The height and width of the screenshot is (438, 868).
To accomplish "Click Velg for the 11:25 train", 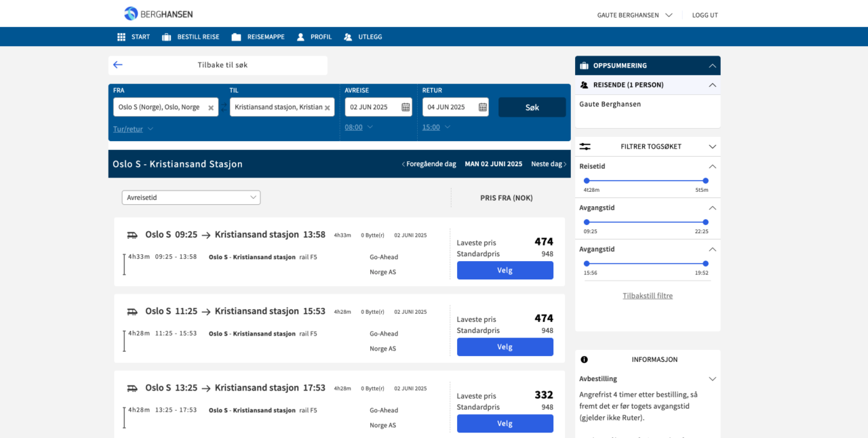I will click(x=505, y=346).
